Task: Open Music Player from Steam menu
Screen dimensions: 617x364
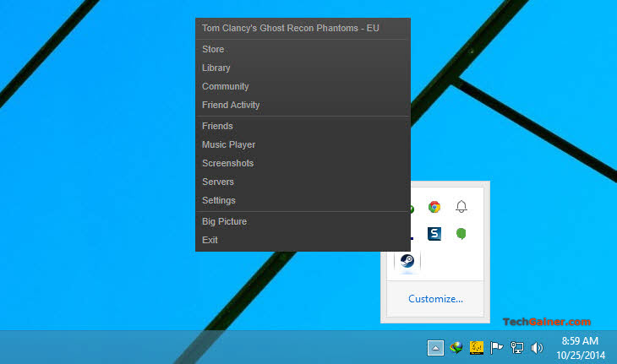Action: click(228, 144)
